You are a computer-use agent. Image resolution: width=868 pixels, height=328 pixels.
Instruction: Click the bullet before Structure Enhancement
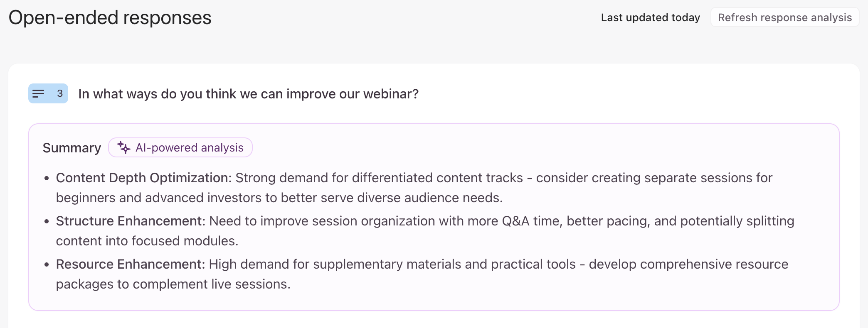[x=47, y=221]
